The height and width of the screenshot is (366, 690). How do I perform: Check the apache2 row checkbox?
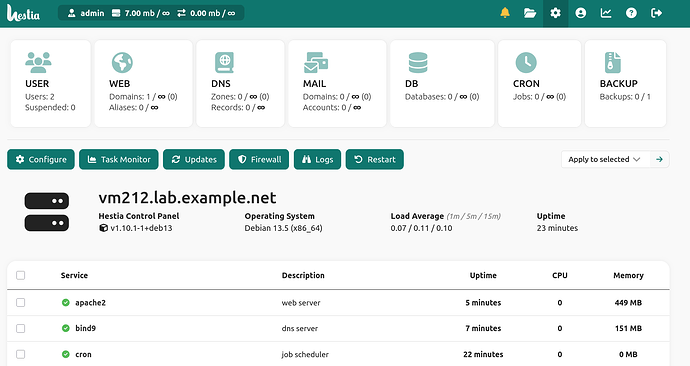point(20,303)
